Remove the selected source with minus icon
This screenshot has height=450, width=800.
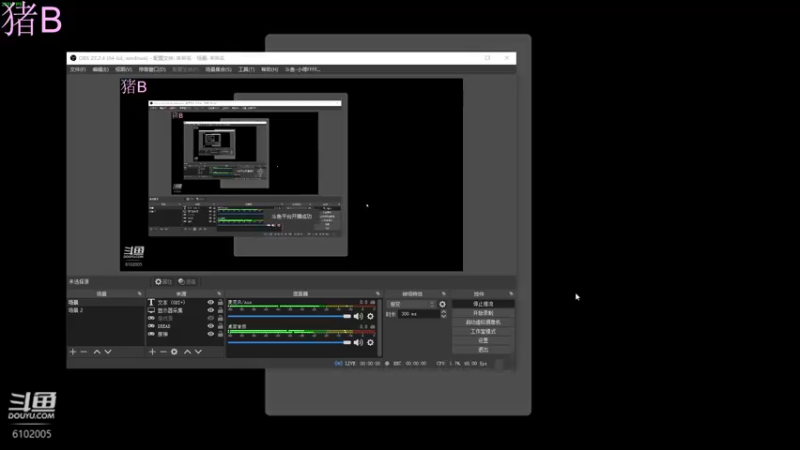tap(163, 352)
